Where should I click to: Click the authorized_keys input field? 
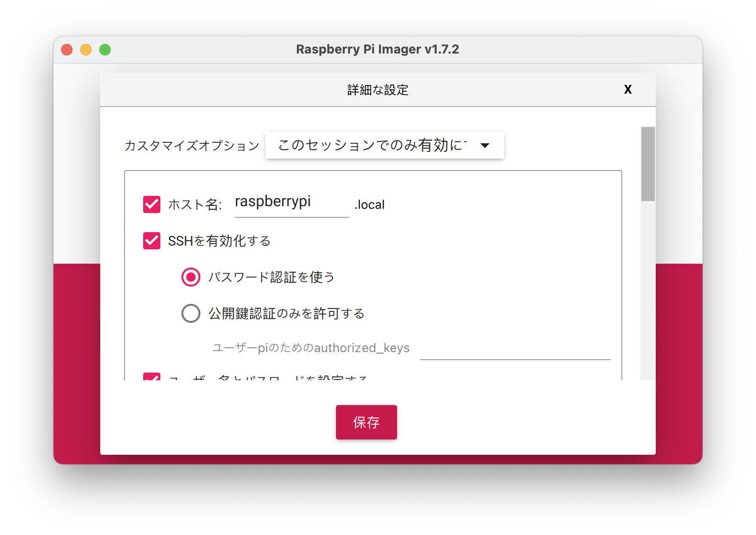(x=515, y=349)
